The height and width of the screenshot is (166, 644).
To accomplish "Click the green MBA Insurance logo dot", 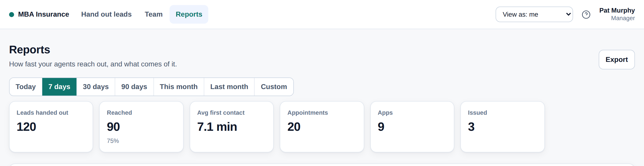I will (12, 15).
